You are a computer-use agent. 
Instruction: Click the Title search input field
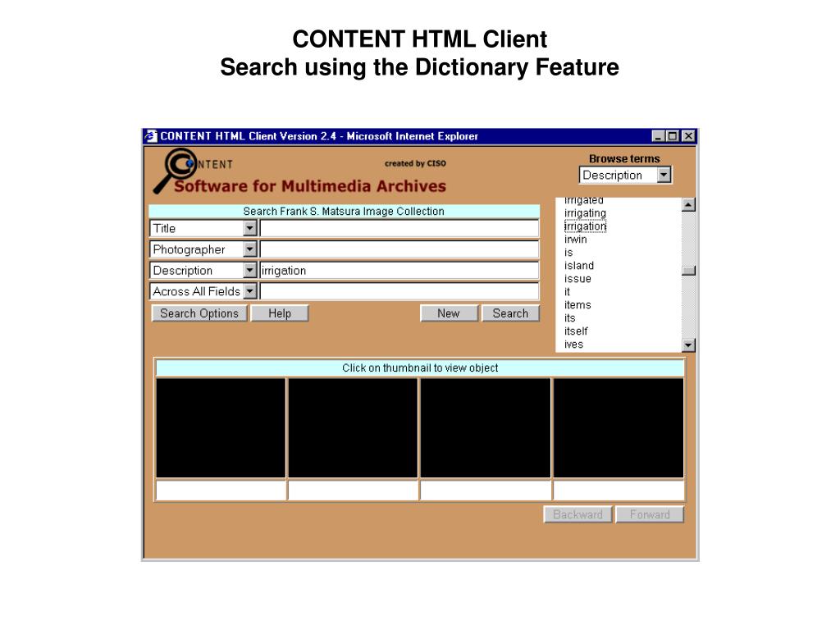(399, 228)
